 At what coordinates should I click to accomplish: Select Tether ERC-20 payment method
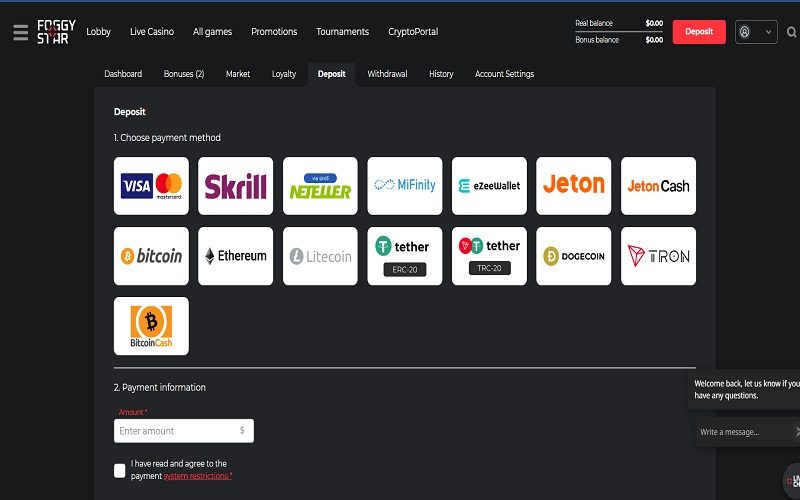pyautogui.click(x=404, y=256)
